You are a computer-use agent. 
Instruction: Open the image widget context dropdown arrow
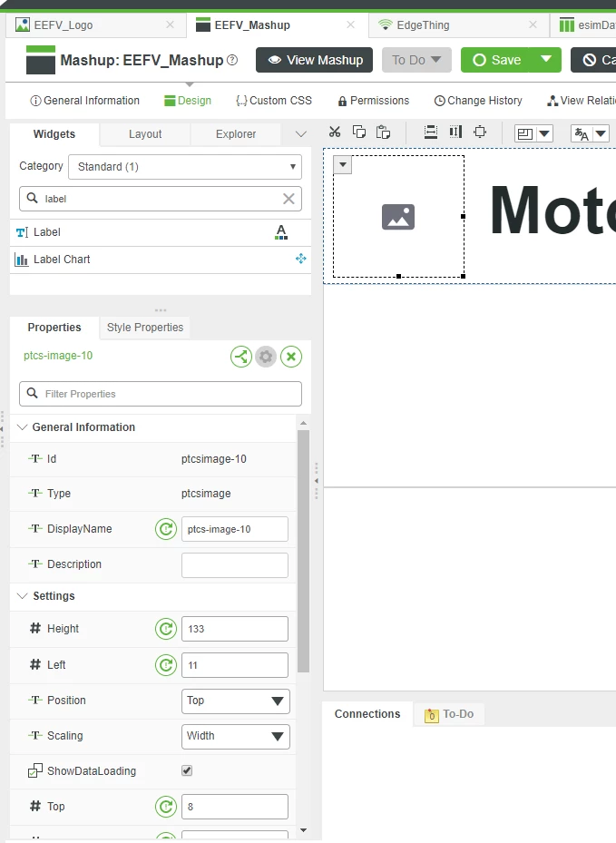(343, 164)
